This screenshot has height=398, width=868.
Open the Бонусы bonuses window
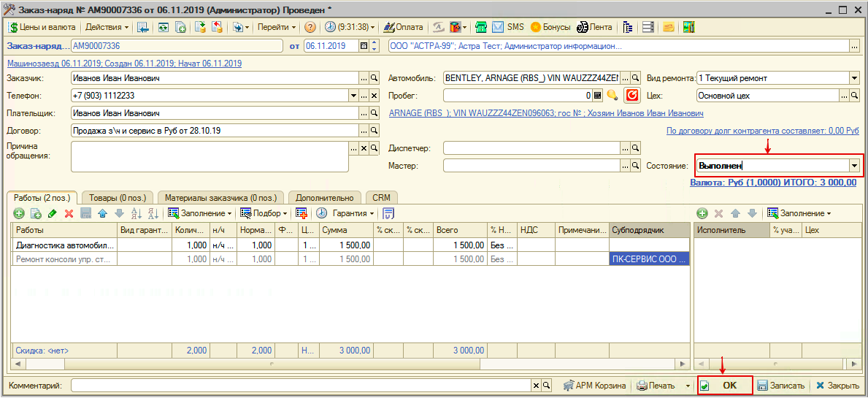[x=550, y=27]
